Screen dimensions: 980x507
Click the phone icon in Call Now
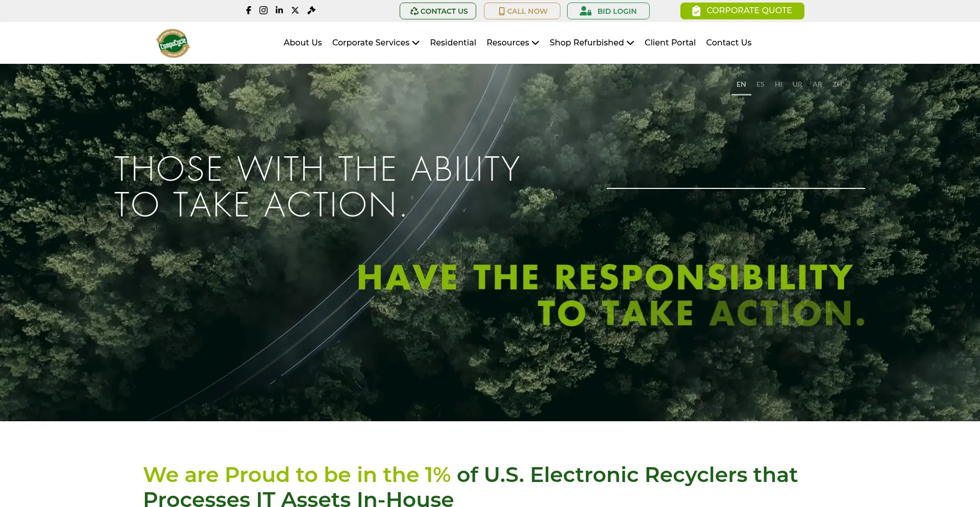pos(501,11)
